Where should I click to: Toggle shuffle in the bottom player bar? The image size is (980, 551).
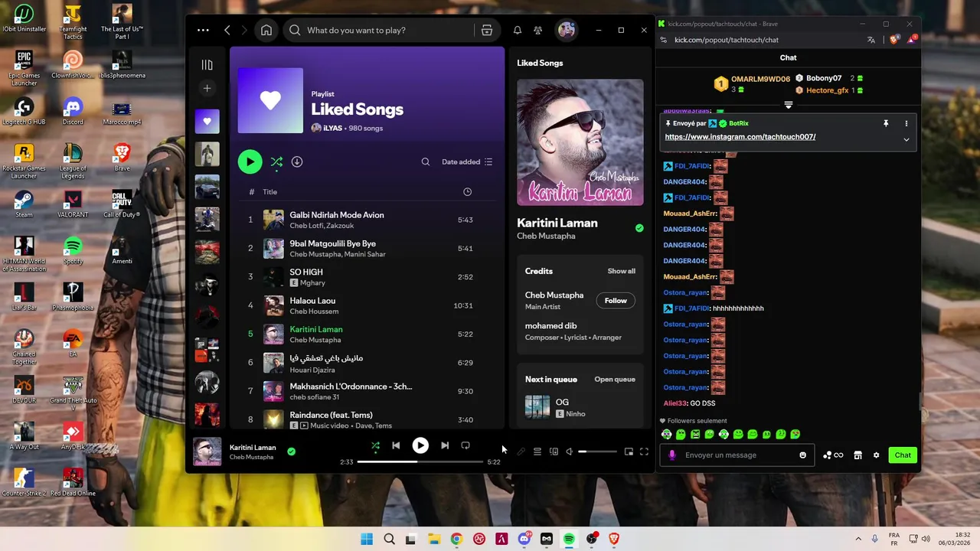[x=375, y=445]
